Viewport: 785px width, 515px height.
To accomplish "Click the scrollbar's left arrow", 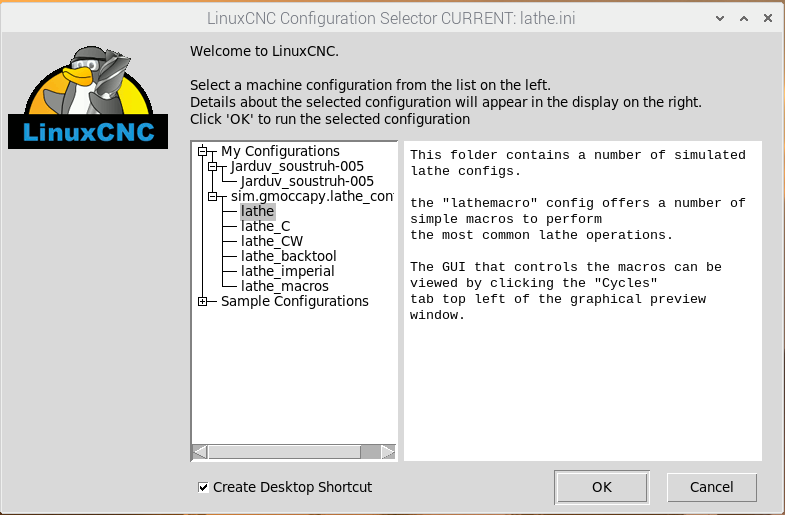I will coord(200,452).
